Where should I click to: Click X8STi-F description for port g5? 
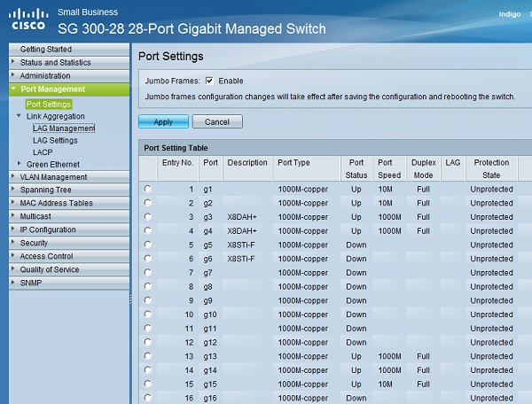[241, 245]
